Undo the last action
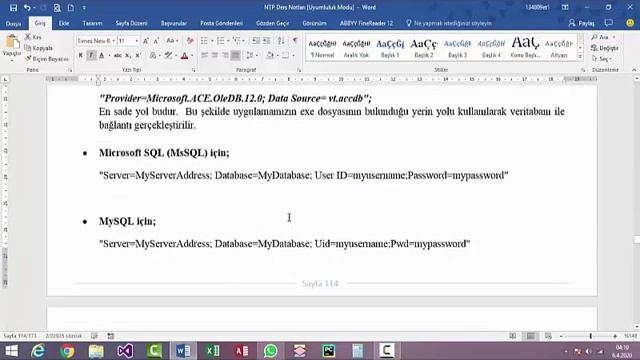This screenshot has height=360, width=640. (27, 8)
